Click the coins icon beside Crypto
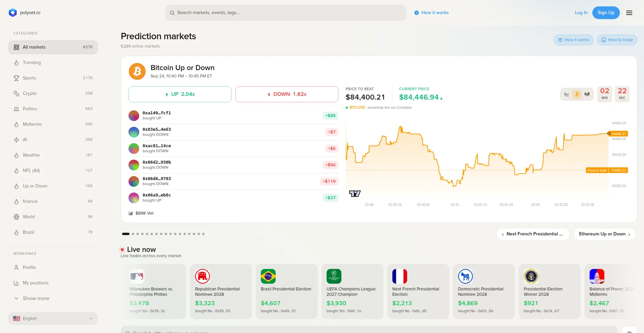This screenshot has height=333, width=644. tap(16, 94)
